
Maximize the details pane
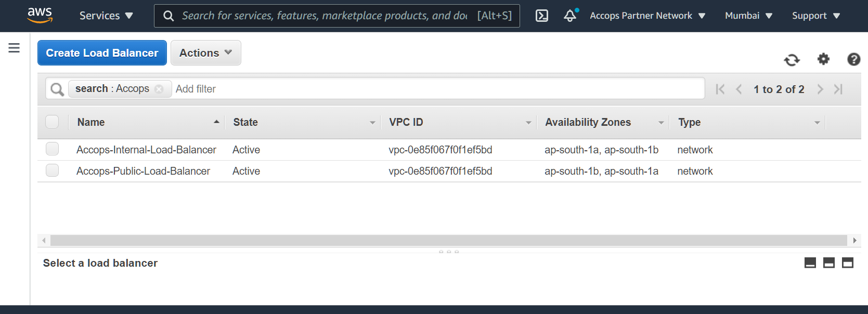coord(848,263)
